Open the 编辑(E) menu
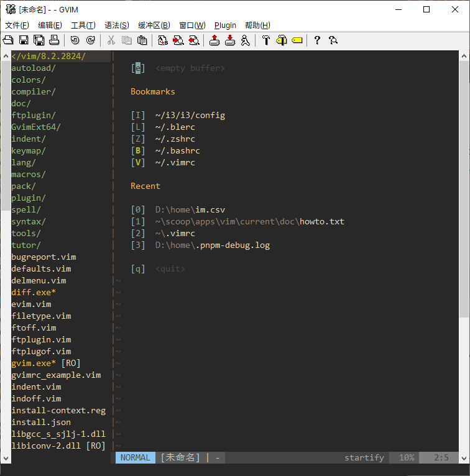This screenshot has width=470, height=476. 50,25
